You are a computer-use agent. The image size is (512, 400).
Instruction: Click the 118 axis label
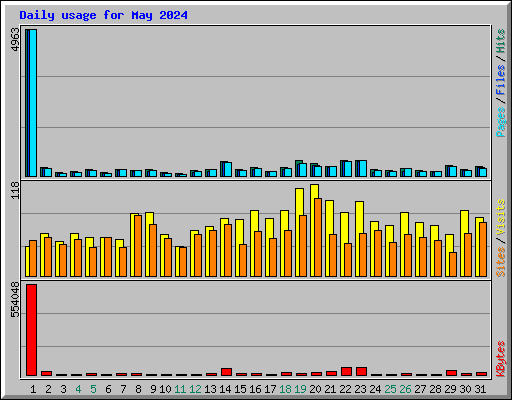coord(15,190)
